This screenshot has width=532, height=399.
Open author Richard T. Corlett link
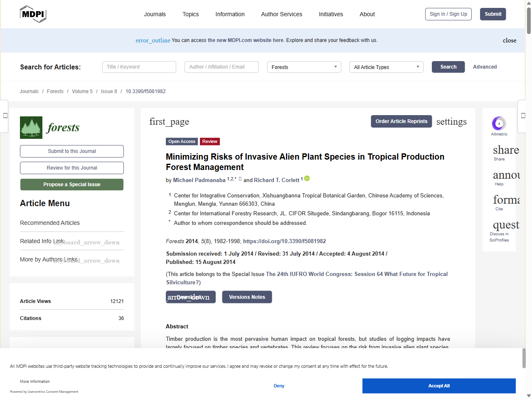[276, 180]
